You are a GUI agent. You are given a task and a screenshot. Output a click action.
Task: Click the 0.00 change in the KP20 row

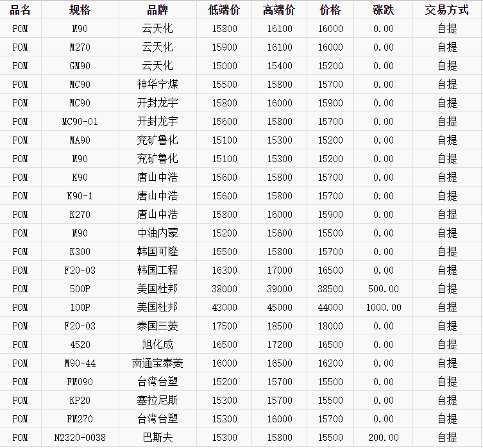pyautogui.click(x=383, y=401)
